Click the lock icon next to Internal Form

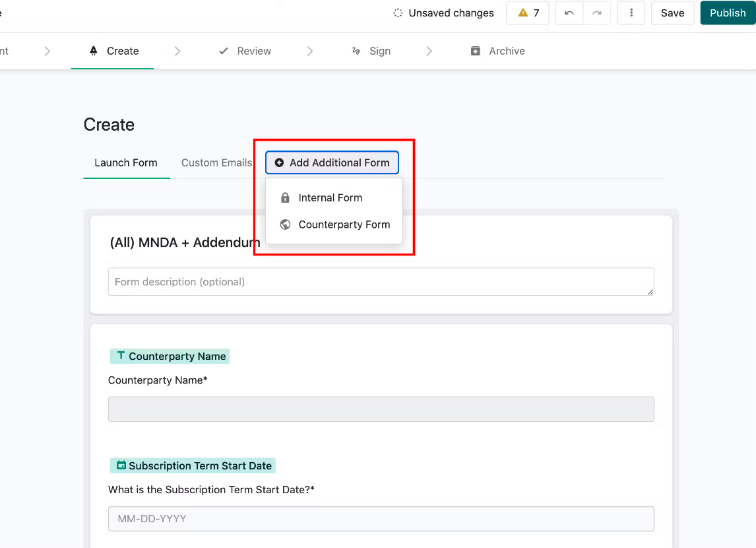click(x=285, y=198)
